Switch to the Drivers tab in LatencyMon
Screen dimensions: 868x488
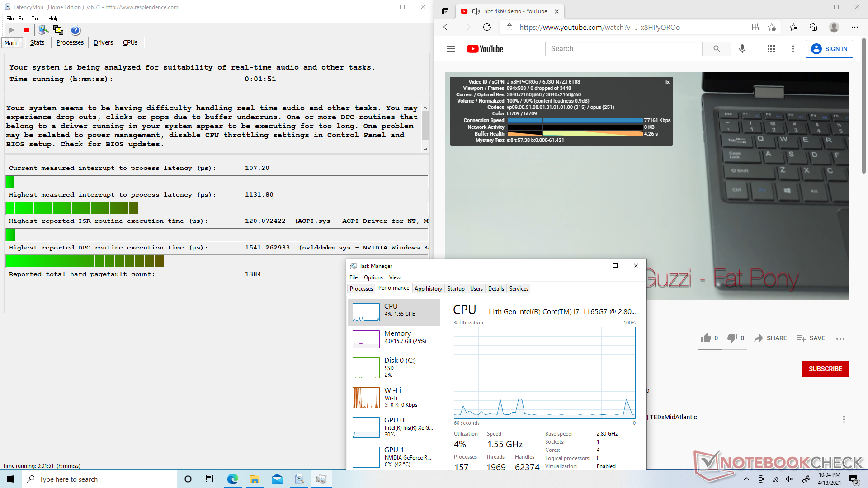tap(103, 42)
